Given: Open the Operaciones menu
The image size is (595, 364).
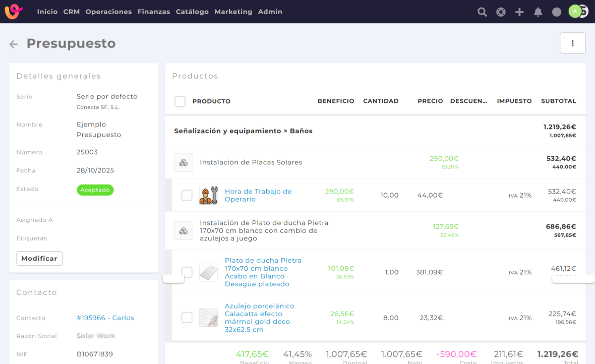Looking at the screenshot, I should 108,12.
